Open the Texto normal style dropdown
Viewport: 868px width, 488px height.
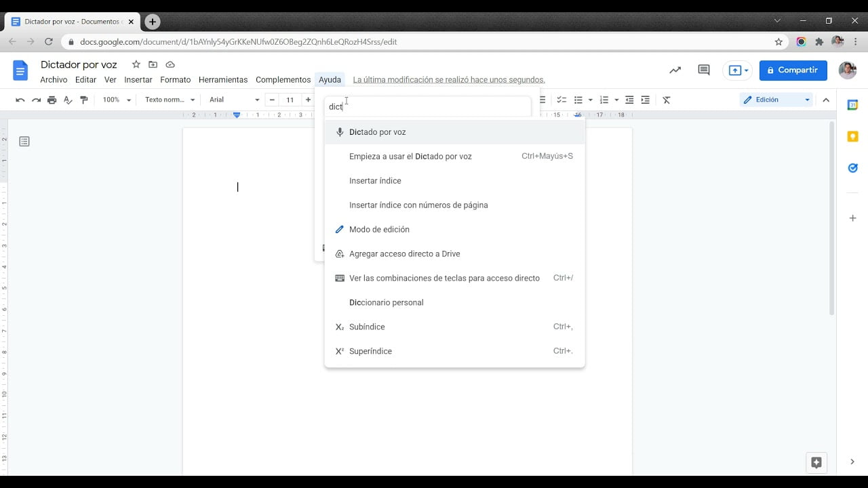(x=170, y=100)
